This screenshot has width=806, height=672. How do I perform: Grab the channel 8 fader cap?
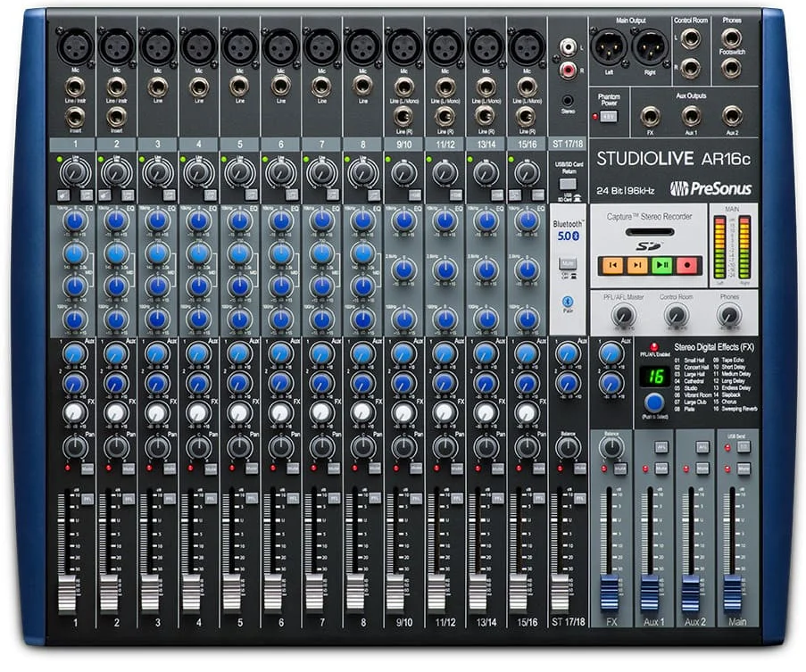(x=354, y=593)
